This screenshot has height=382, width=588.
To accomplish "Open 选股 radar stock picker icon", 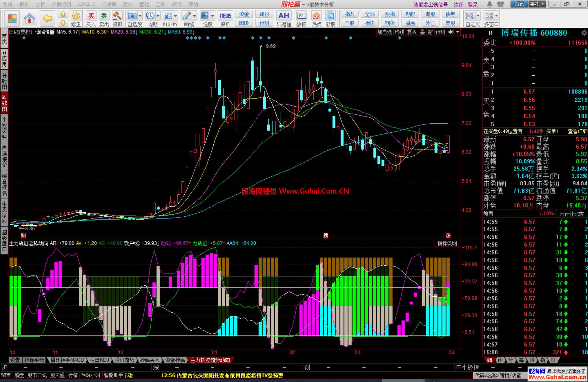I will (x=205, y=16).
